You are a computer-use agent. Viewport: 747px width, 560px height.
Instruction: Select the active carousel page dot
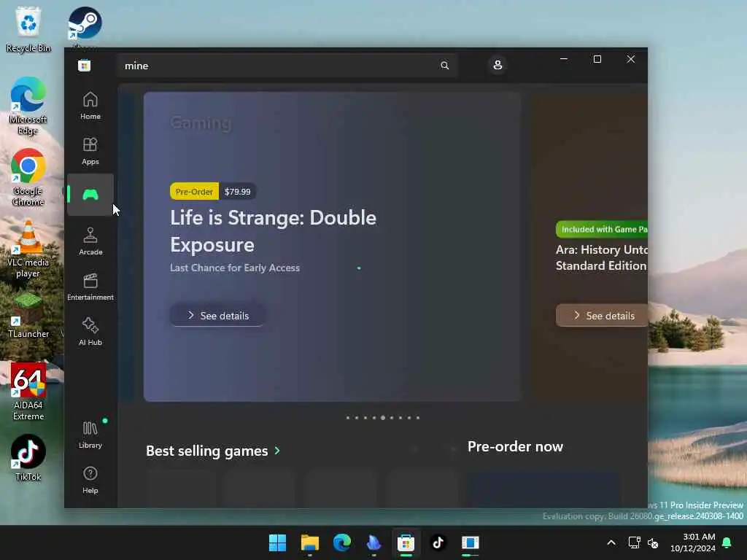click(x=382, y=418)
